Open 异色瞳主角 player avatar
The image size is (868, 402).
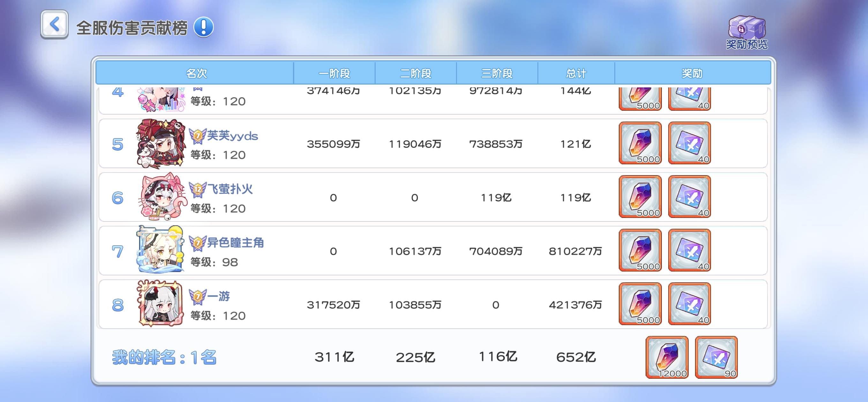(x=161, y=250)
